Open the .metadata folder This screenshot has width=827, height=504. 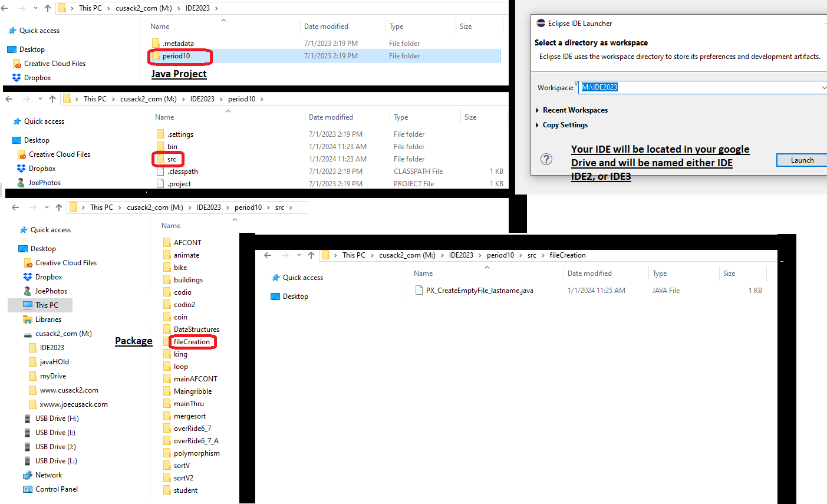178,44
